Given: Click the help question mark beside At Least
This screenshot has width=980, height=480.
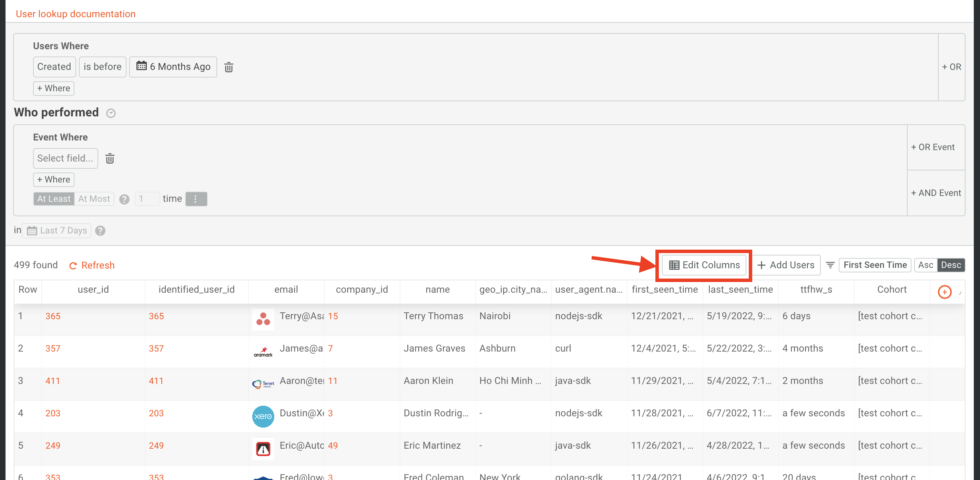Looking at the screenshot, I should [124, 199].
